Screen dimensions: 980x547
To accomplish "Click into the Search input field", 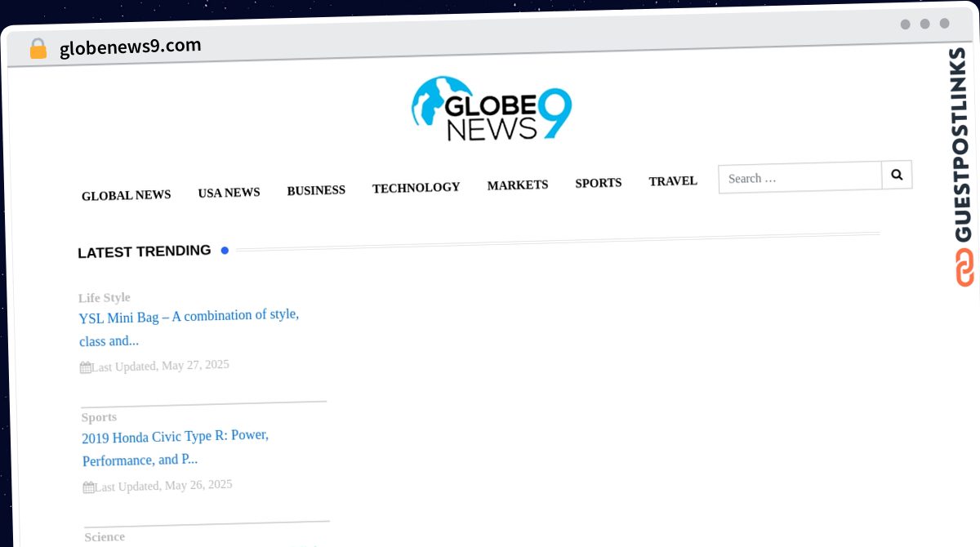I will pyautogui.click(x=800, y=177).
